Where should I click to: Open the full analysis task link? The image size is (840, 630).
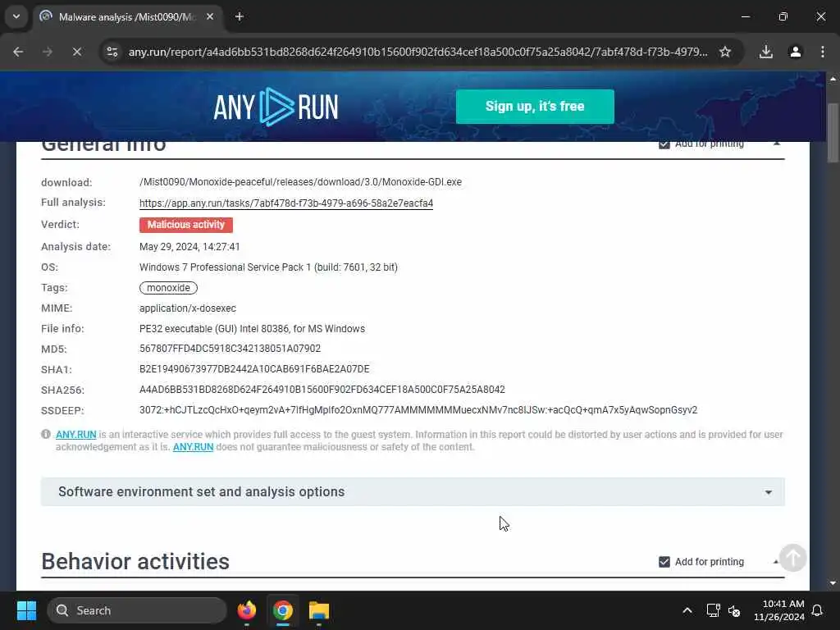click(x=286, y=203)
